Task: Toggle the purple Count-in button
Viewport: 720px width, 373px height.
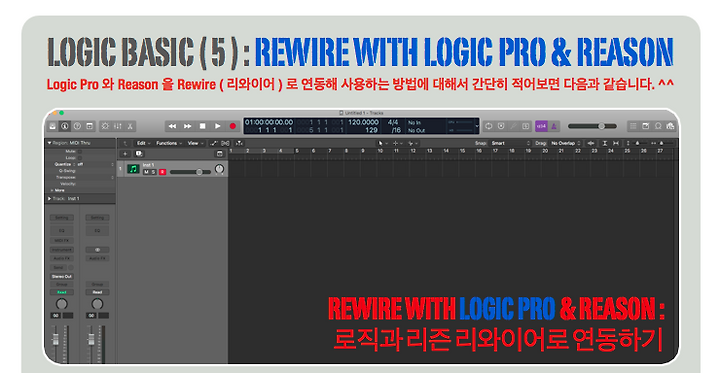Action: (541, 126)
